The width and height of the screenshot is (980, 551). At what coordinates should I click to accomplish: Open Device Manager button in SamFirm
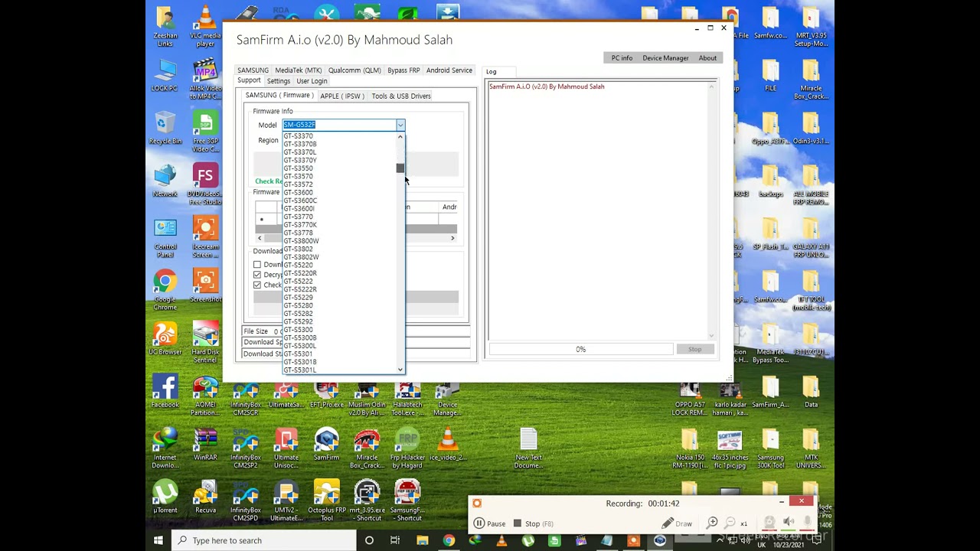tap(665, 58)
